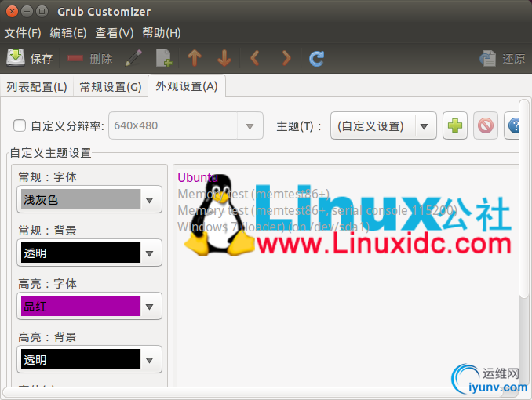Click the pencil edit icon

133,58
